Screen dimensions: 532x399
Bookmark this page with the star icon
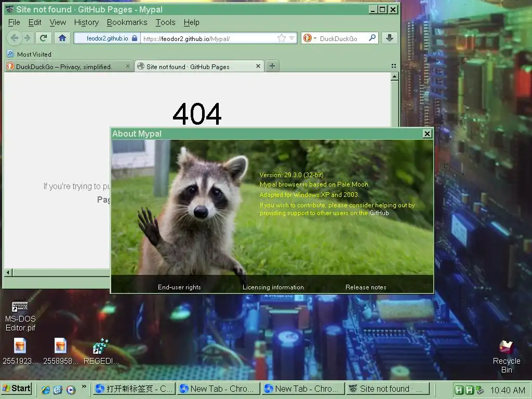(281, 38)
